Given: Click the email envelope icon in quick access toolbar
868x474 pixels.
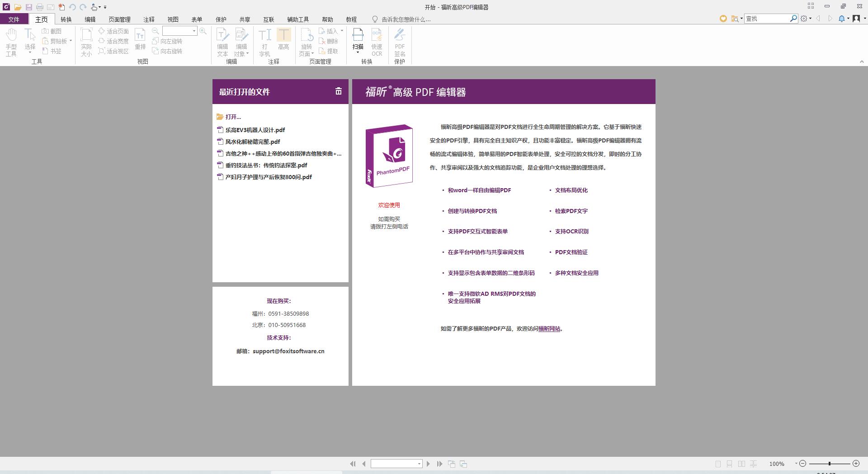Looking at the screenshot, I should pyautogui.click(x=51, y=7).
